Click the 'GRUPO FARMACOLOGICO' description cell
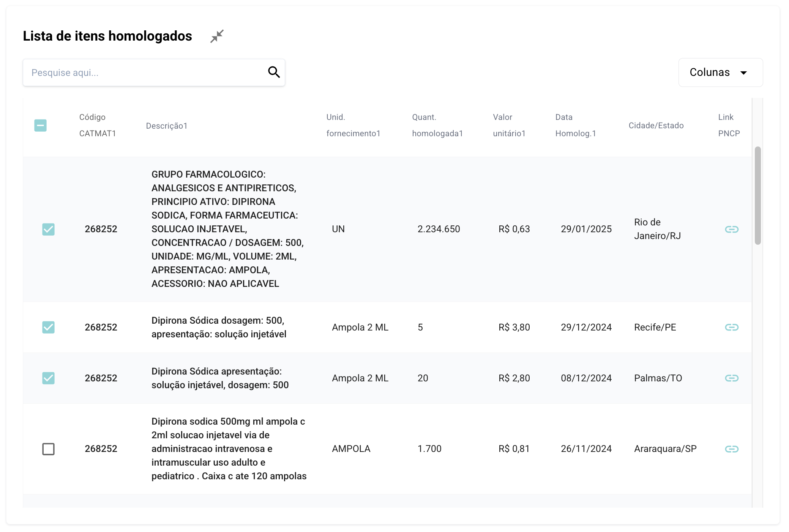 tap(227, 229)
